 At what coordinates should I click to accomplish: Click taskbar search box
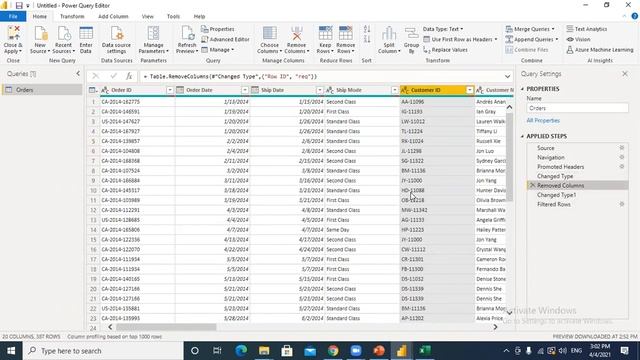tap(103, 351)
